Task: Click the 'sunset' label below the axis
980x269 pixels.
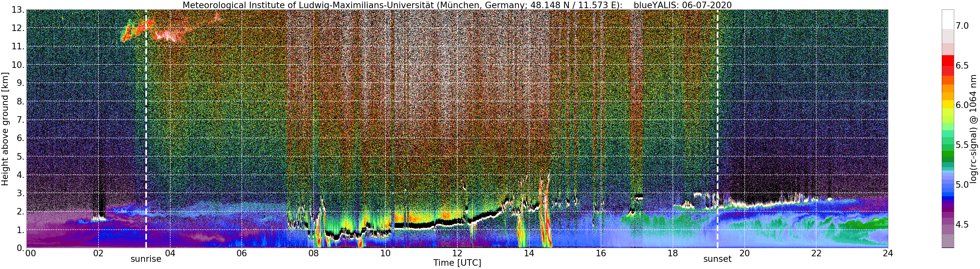Action: pos(717,259)
